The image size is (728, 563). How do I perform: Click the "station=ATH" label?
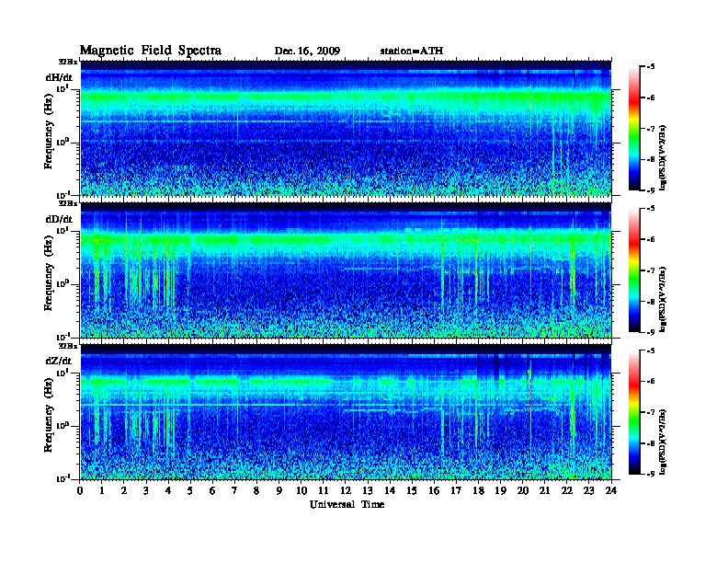point(412,52)
